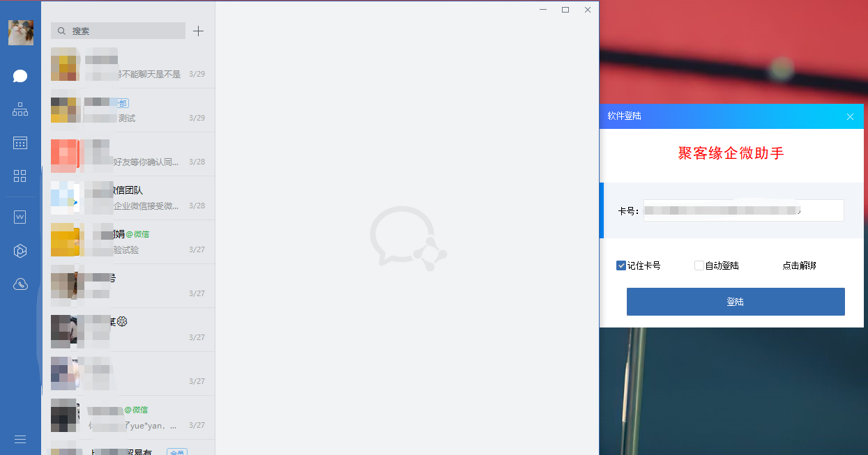Open the chat preview containing yue*yan
The image size is (868, 455).
(128, 417)
